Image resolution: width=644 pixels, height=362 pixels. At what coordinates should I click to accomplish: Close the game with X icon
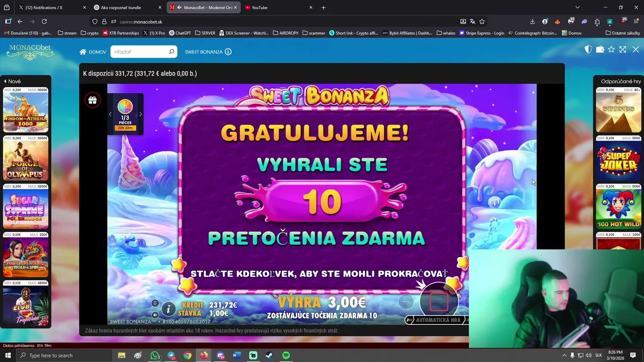tap(635, 49)
